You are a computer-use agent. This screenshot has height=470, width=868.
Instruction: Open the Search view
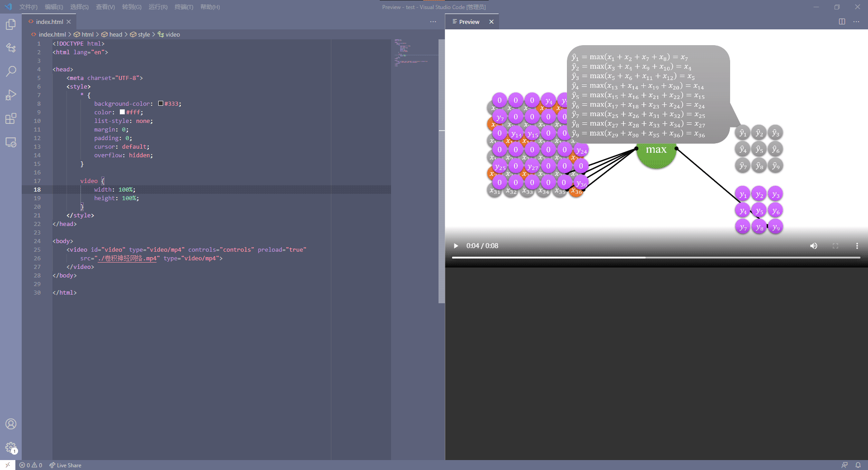coord(11,71)
